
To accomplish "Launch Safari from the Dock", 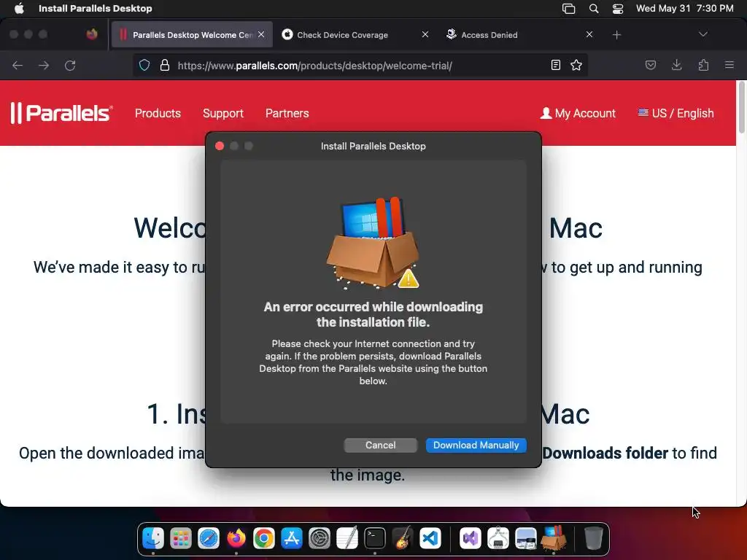I will point(209,539).
